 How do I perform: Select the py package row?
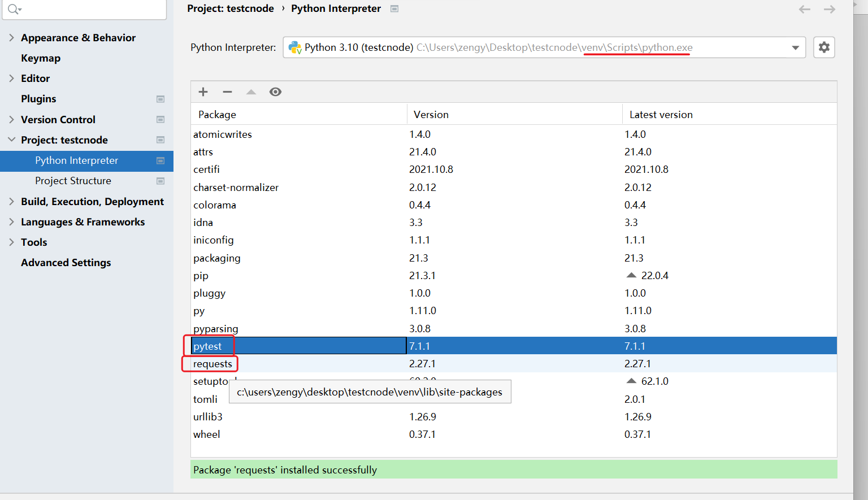514,311
